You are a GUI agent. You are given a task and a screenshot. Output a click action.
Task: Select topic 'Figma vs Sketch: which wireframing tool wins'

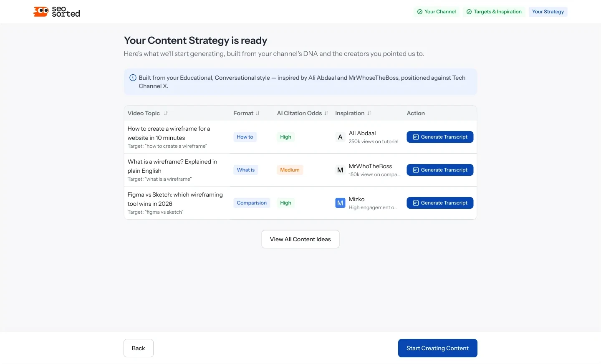(x=175, y=199)
